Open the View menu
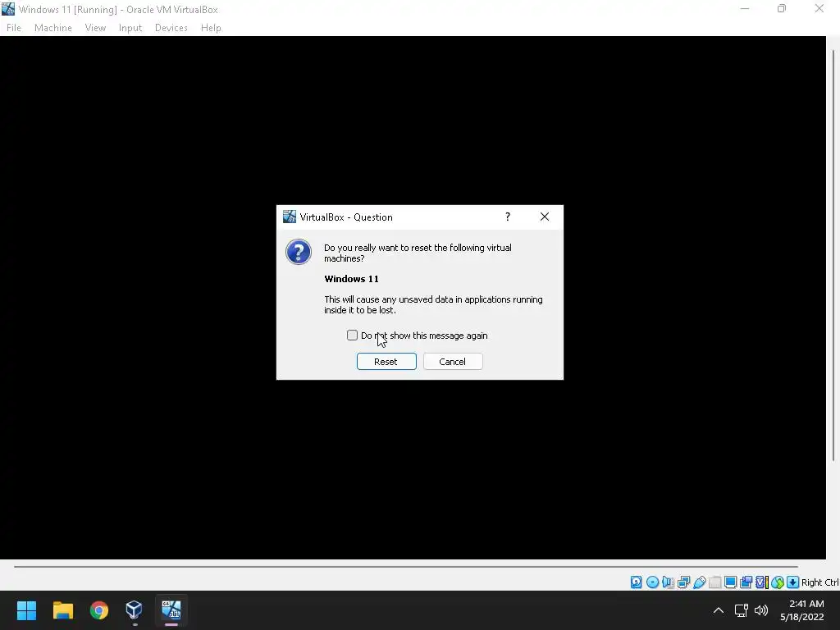Screen dimensions: 840x630 [x=95, y=28]
